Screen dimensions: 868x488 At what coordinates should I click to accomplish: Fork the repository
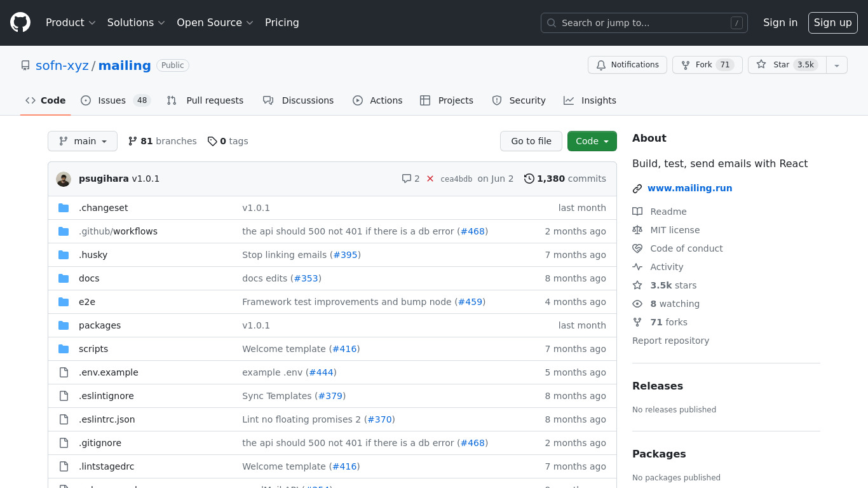(707, 65)
